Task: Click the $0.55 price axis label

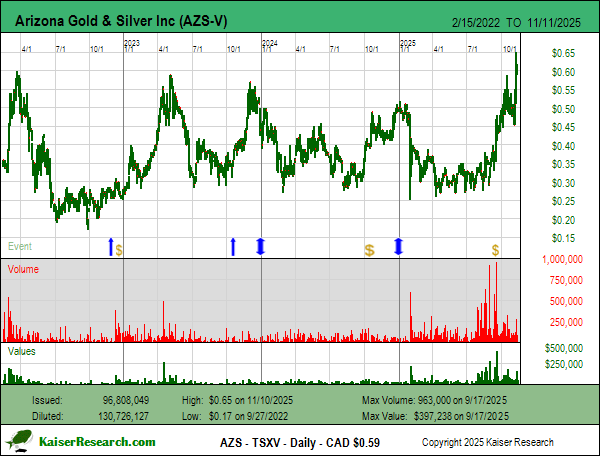Action: click(x=563, y=90)
